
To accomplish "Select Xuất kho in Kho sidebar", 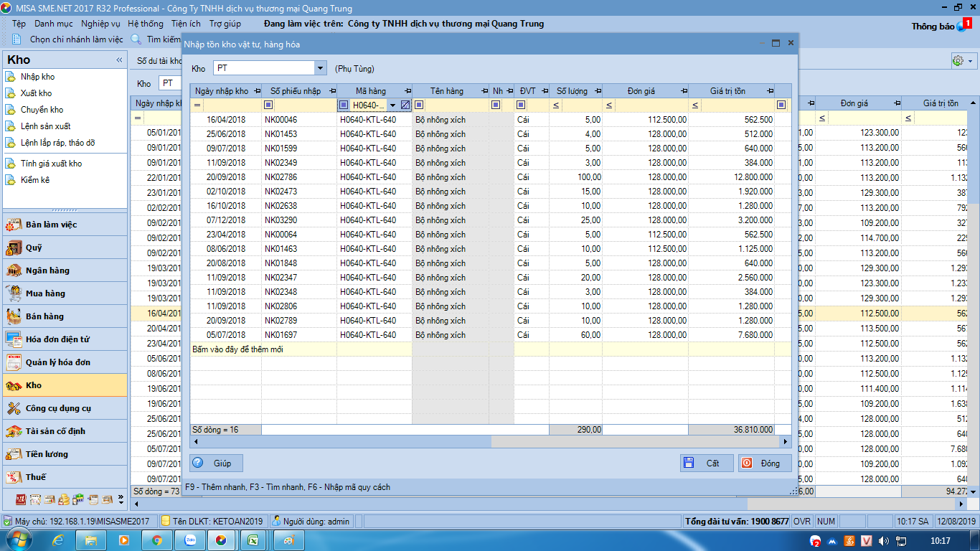I will point(36,93).
